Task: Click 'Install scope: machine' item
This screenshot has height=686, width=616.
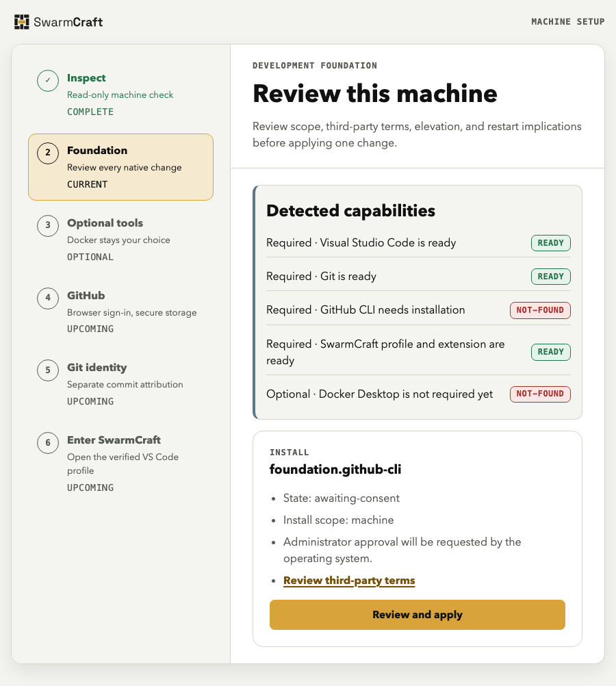Action: (338, 520)
